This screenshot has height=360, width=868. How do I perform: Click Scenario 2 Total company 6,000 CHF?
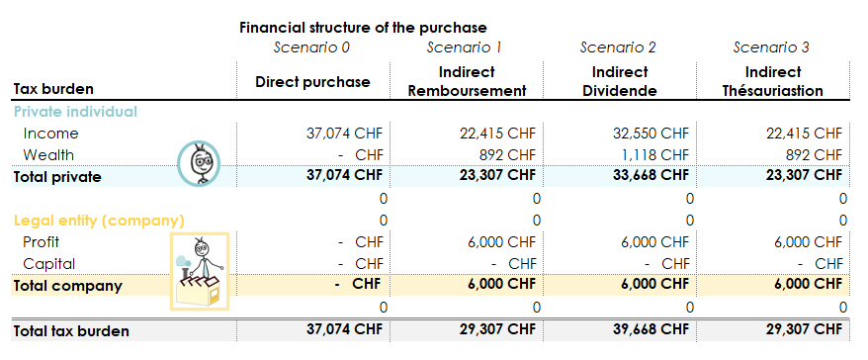pos(655,284)
